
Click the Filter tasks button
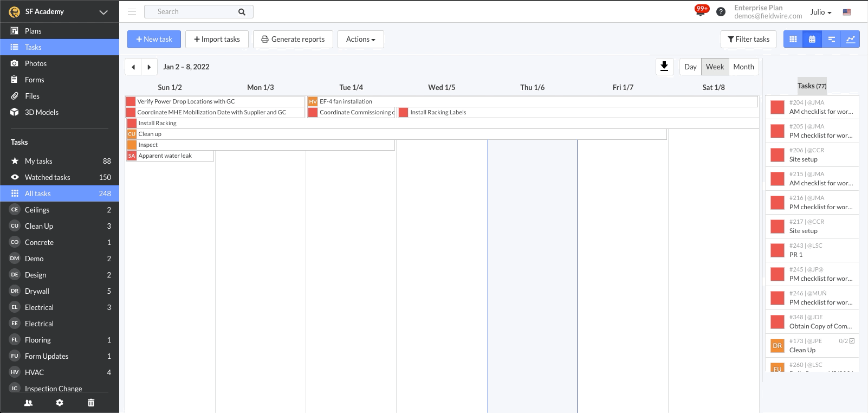pos(748,39)
